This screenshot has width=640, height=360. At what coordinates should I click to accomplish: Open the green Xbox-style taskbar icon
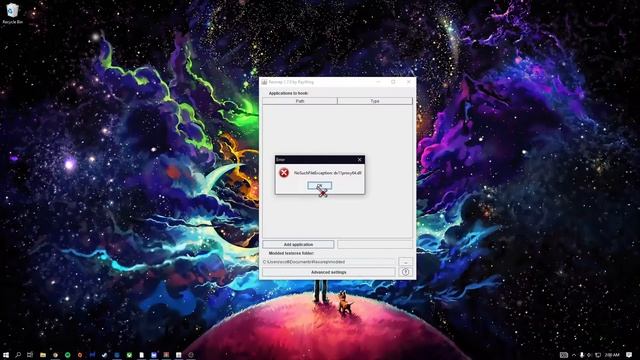129,355
